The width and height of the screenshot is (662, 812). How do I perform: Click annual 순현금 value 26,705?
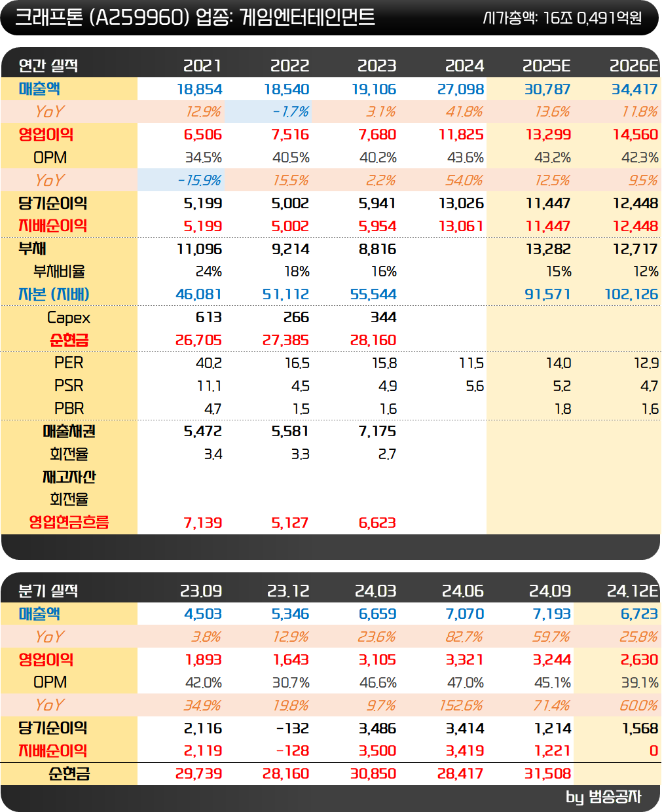click(199, 341)
